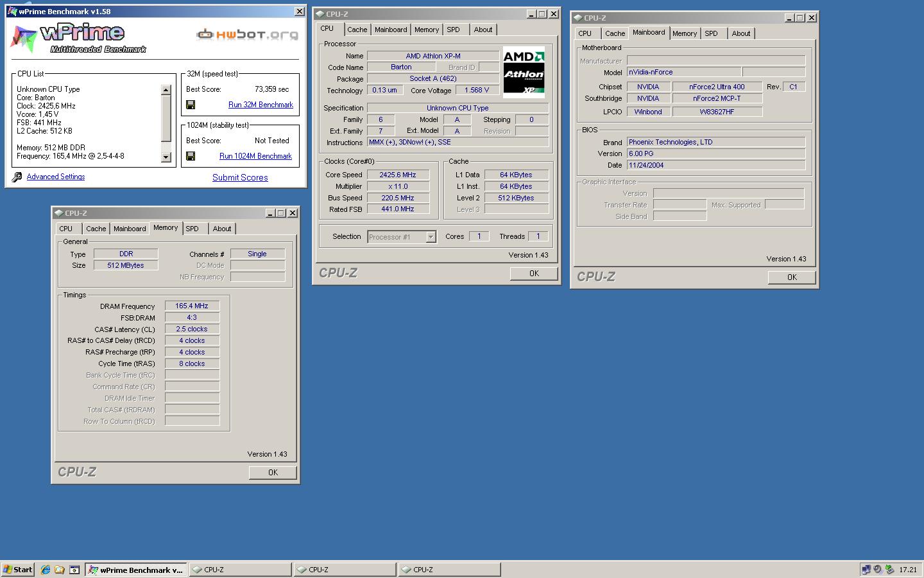Close the wPrime Benchmark window

pyautogui.click(x=300, y=12)
